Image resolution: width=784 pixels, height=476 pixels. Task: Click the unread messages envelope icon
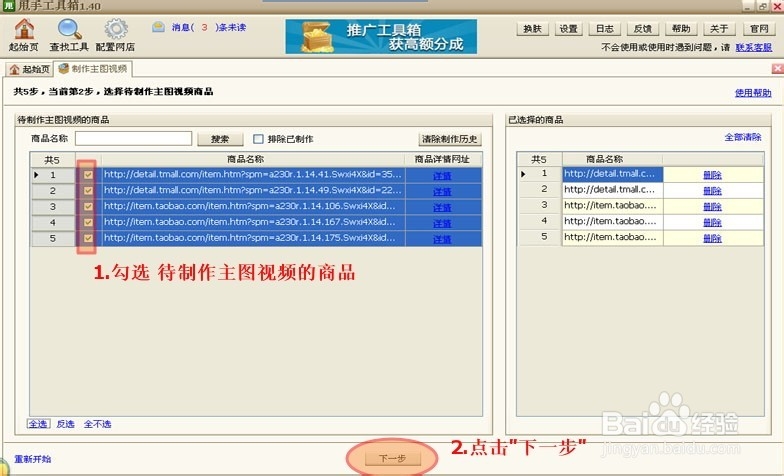tap(158, 27)
